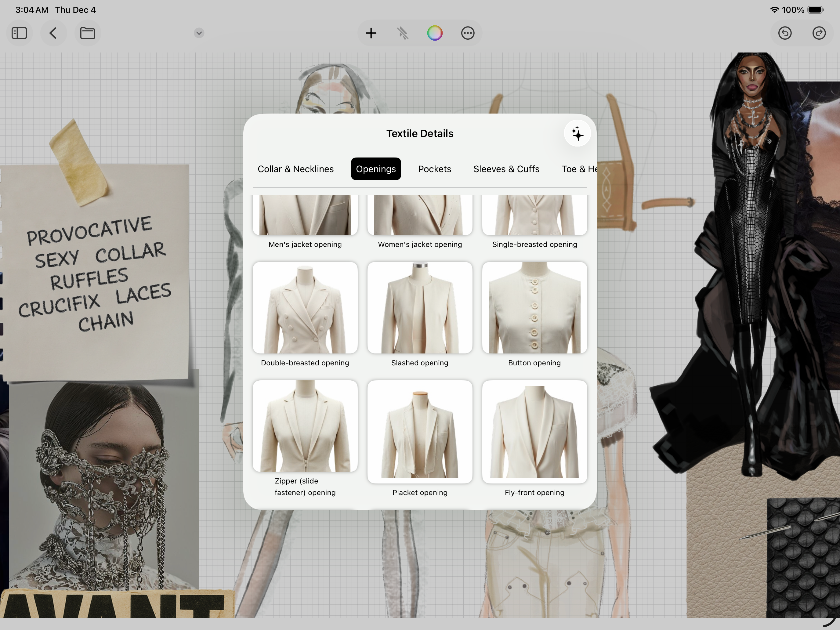Pick the Slashed opening image
This screenshot has width=840, height=630.
coord(420,308)
